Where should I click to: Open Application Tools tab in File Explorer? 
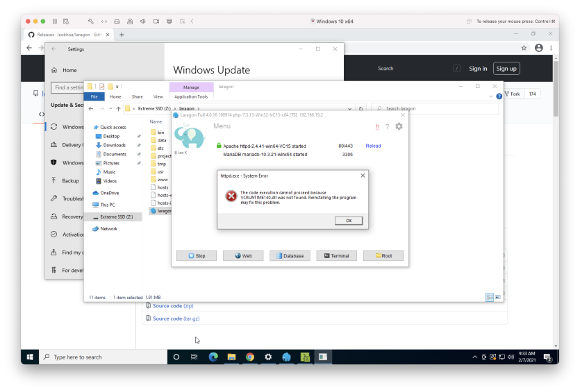(191, 97)
